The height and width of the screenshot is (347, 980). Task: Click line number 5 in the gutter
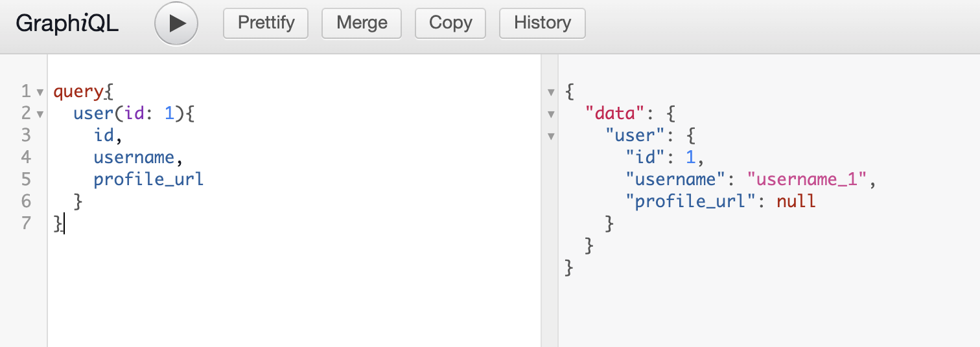pyautogui.click(x=26, y=179)
